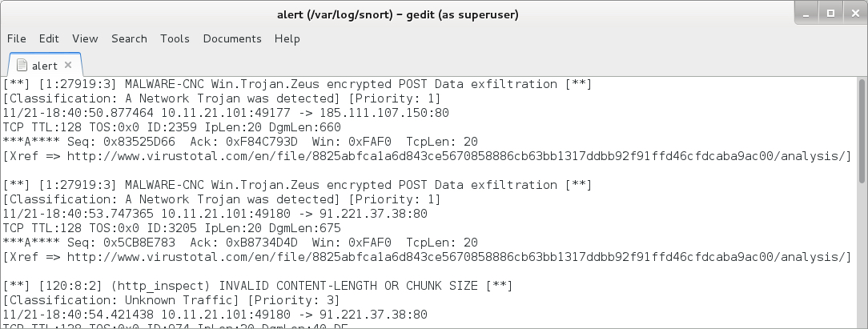This screenshot has width=868, height=329.
Task: Open the Documents menu
Action: 232,38
